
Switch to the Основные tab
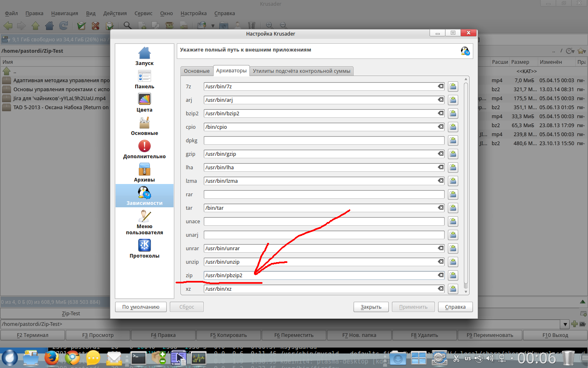[x=196, y=71]
